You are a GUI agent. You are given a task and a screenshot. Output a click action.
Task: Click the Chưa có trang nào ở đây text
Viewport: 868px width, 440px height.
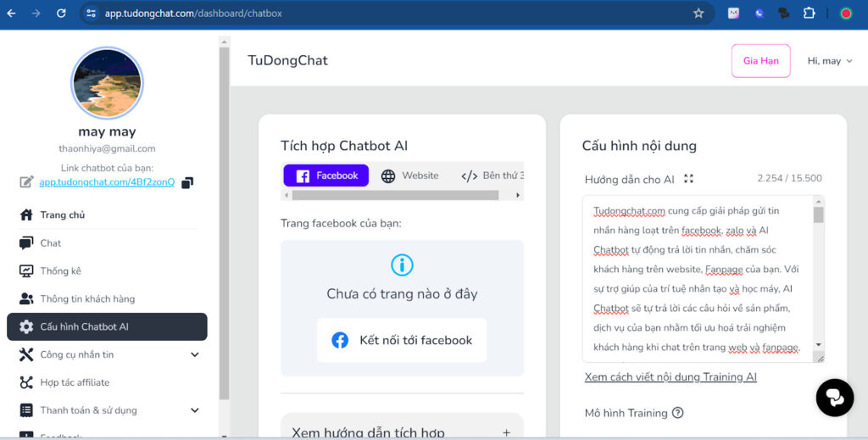click(x=402, y=294)
